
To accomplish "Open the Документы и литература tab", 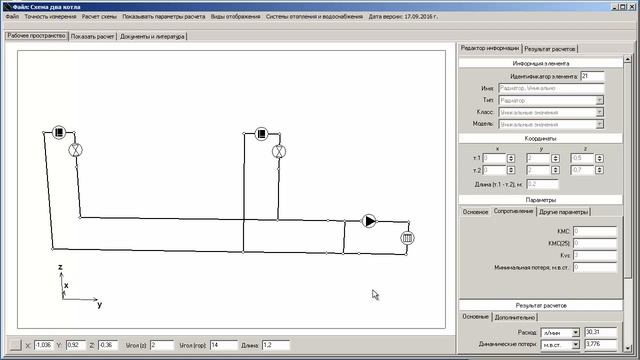I will click(152, 36).
